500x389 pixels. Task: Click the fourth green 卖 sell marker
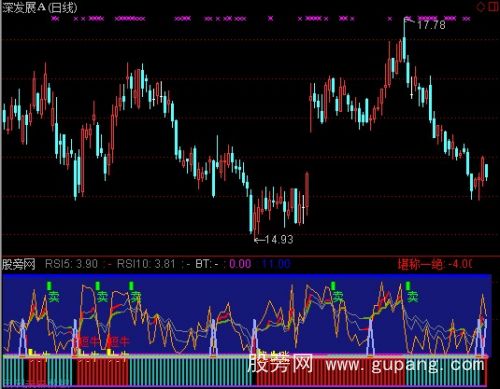(x=337, y=296)
